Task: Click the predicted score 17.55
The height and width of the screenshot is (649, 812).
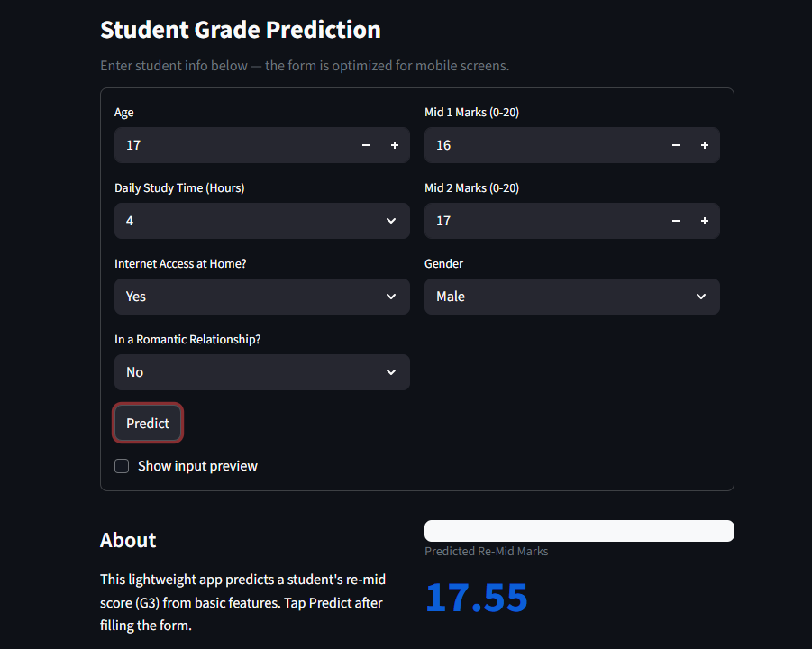Action: point(476,598)
